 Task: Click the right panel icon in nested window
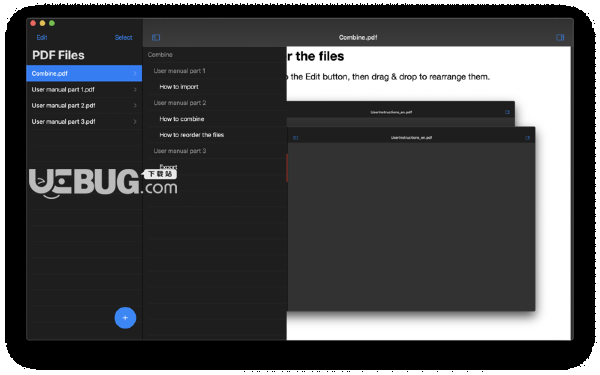click(528, 138)
